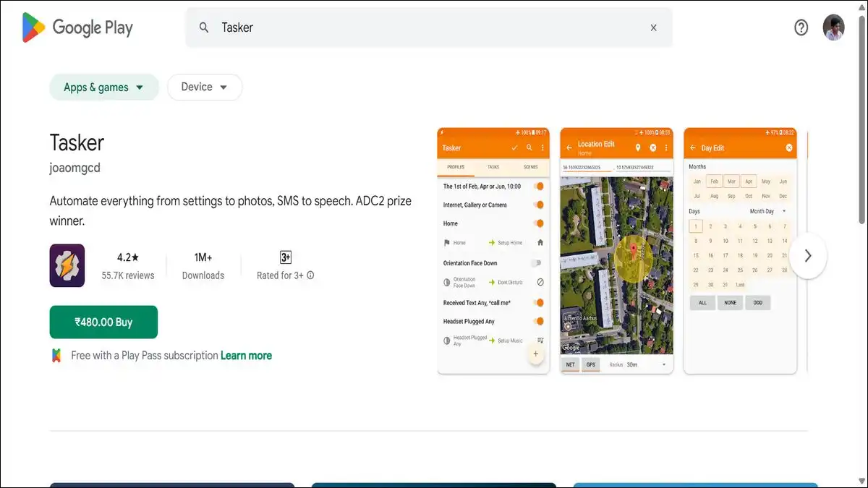Viewport: 868px width, 488px height.
Task: Click the 4.2 star rating
Action: click(128, 257)
